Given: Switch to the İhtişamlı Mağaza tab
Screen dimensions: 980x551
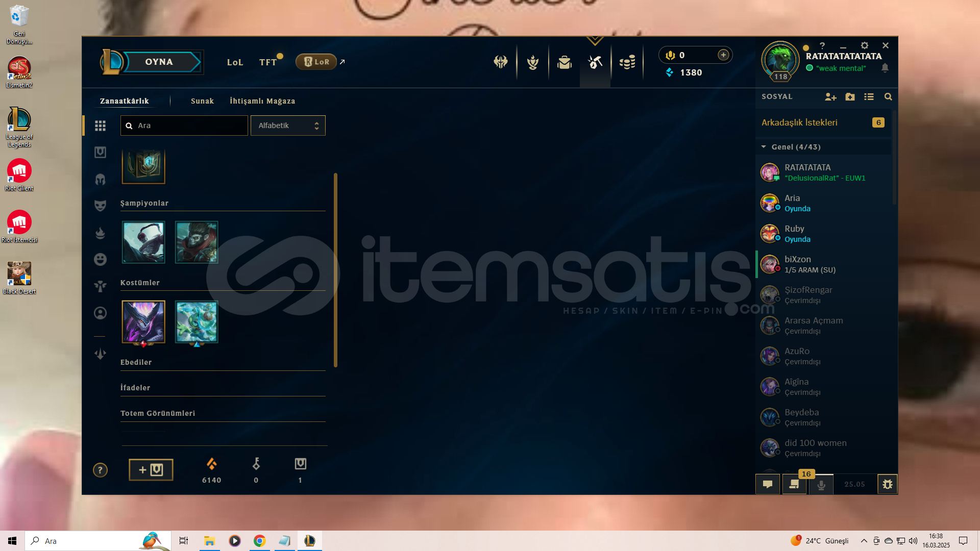Looking at the screenshot, I should click(262, 101).
